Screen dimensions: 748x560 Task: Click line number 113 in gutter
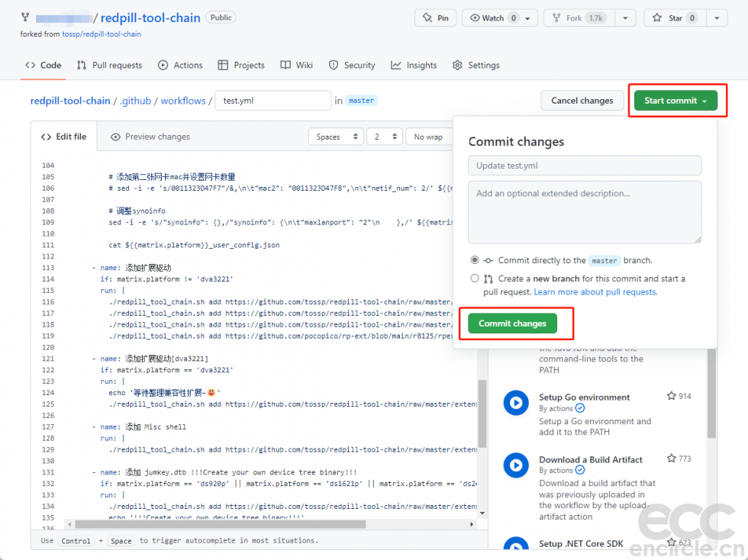point(48,268)
